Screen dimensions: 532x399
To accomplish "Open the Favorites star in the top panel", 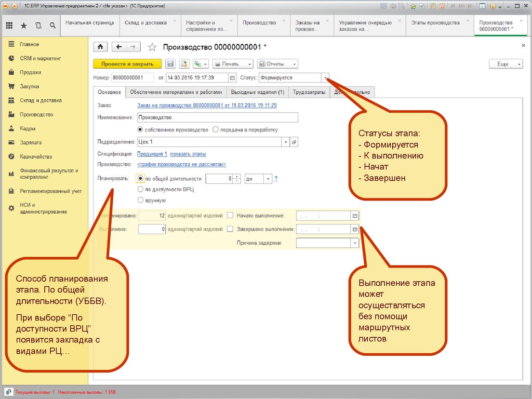I will [x=24, y=25].
